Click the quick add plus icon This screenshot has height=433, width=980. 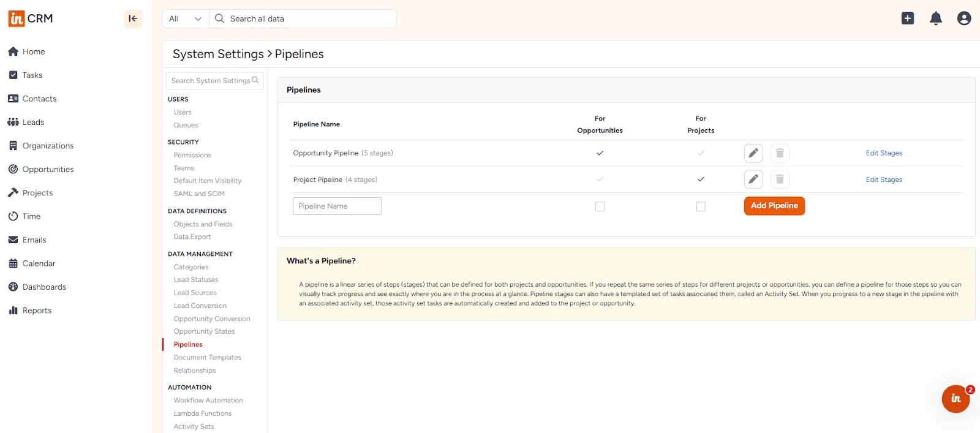[x=908, y=18]
